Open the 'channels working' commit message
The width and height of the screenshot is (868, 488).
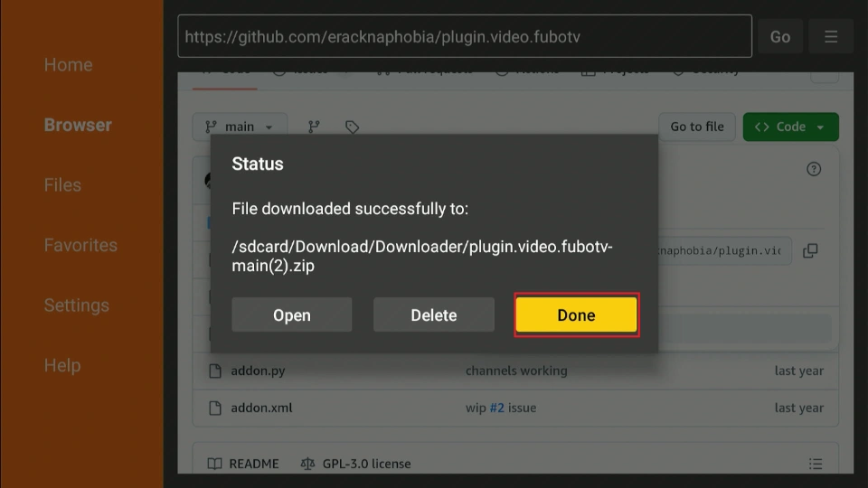pos(516,371)
